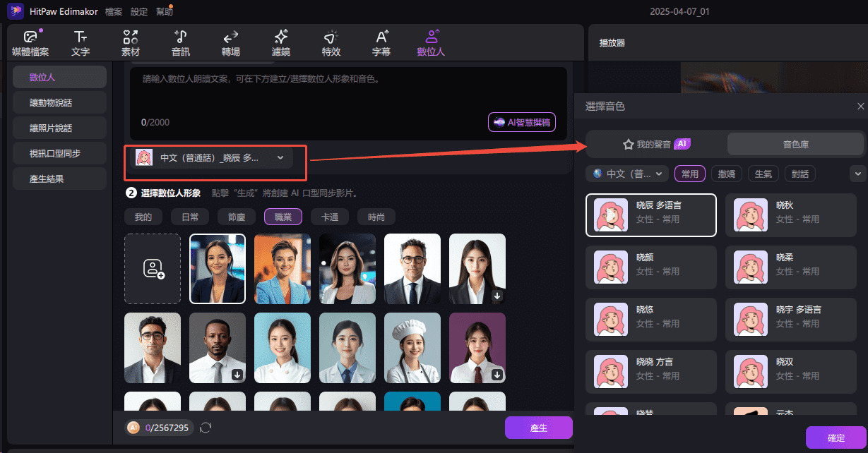Screen dimensions: 868x453
Task: Toggle the 撒嬌 voice style filter
Action: [726, 173]
